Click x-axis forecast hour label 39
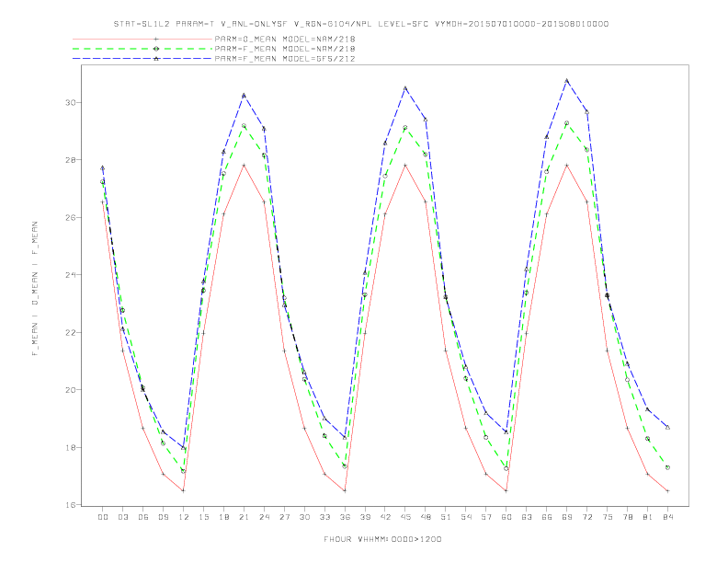Screen dimensions: 728x563 pyautogui.click(x=365, y=517)
